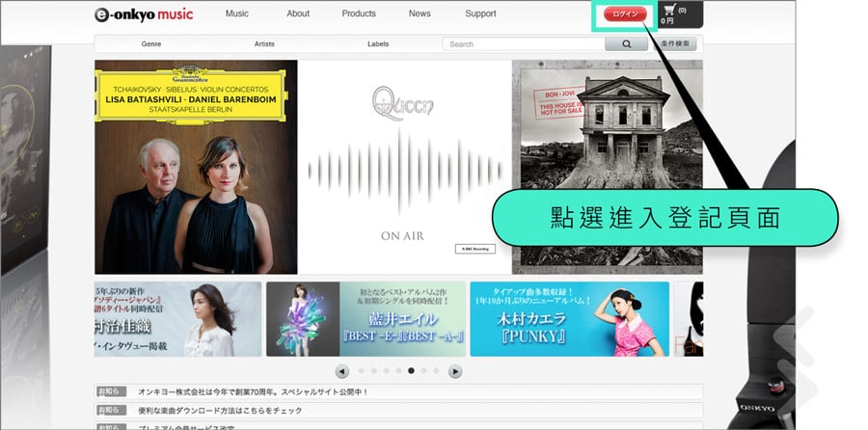Open Bon Jovi This House album banner
868x430 pixels.
[608, 167]
